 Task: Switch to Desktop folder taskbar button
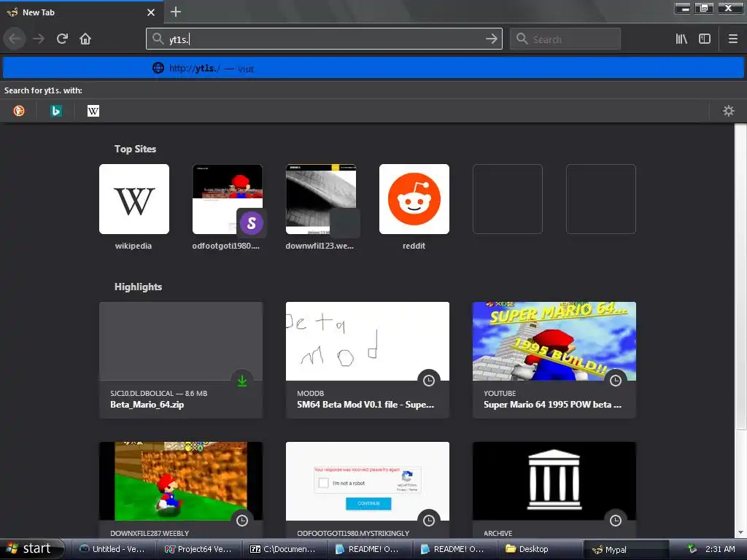[x=541, y=549]
